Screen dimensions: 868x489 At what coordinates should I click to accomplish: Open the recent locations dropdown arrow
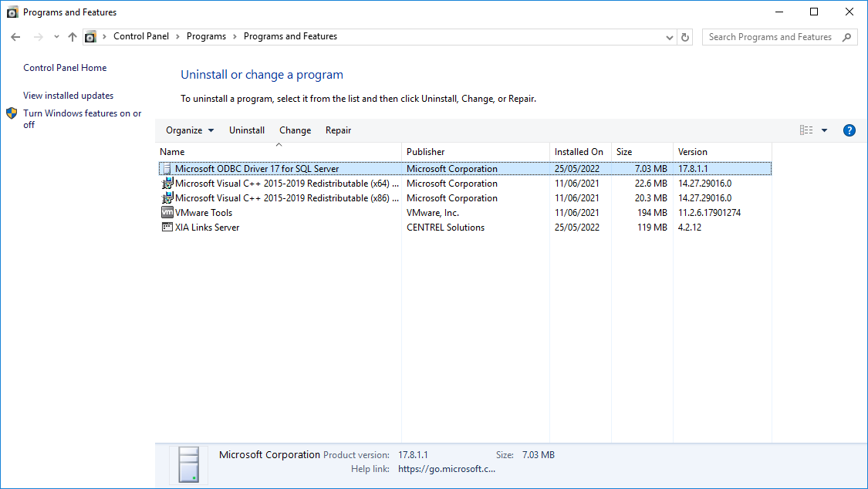pos(56,37)
